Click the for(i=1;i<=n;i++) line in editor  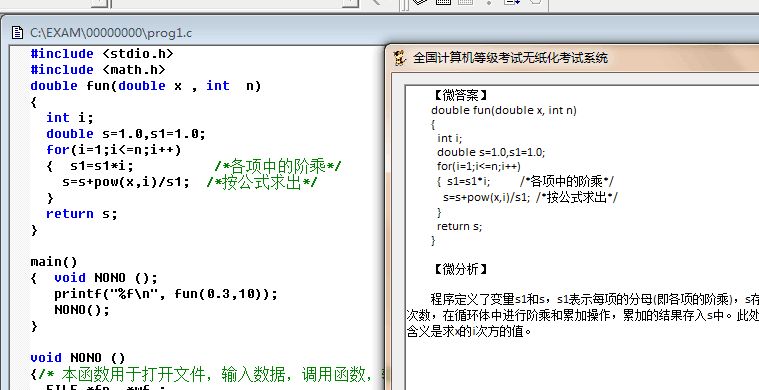click(114, 150)
